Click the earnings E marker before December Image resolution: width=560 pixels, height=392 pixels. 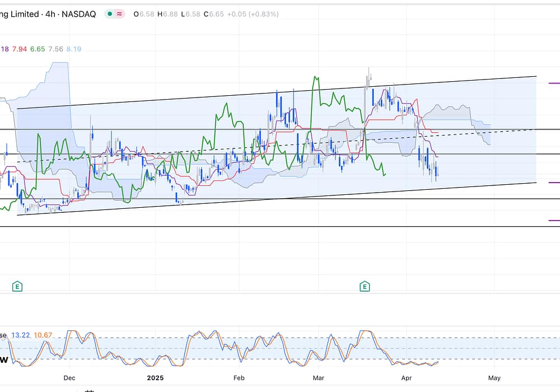point(17,286)
